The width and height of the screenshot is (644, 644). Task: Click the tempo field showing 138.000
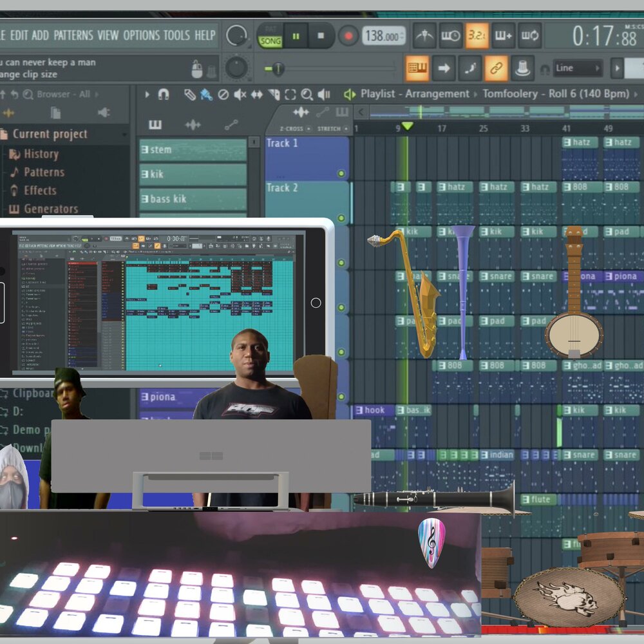(x=383, y=36)
